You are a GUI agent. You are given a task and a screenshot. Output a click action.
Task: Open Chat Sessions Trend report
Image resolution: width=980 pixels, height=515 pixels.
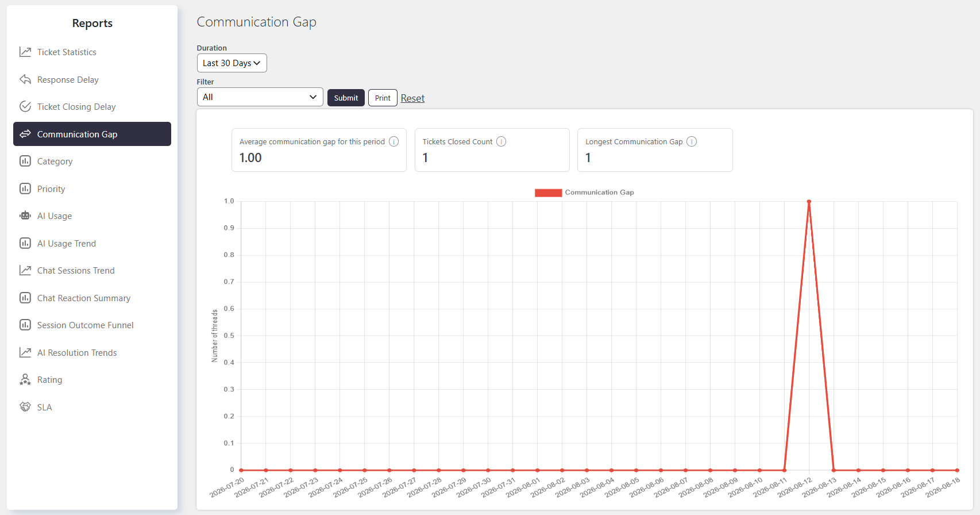tap(92, 270)
